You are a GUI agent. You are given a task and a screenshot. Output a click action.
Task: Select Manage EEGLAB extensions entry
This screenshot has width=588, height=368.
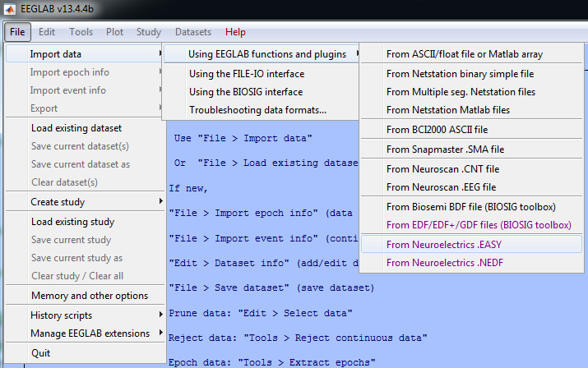point(86,333)
